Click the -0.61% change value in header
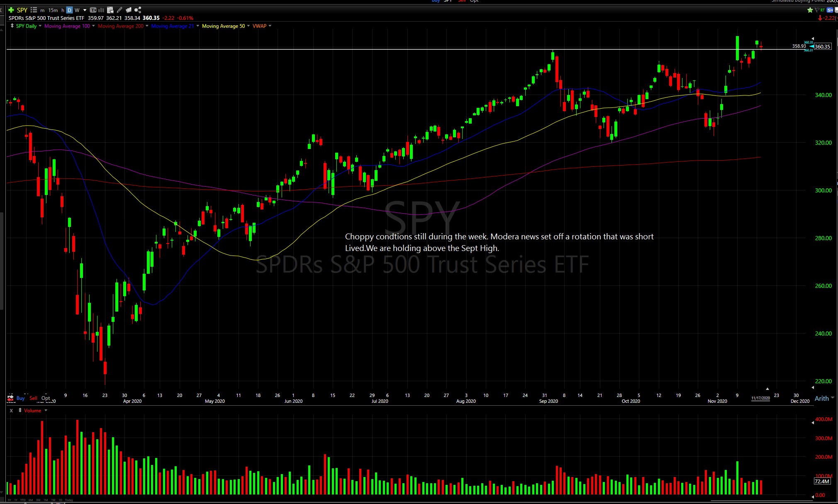 click(185, 18)
